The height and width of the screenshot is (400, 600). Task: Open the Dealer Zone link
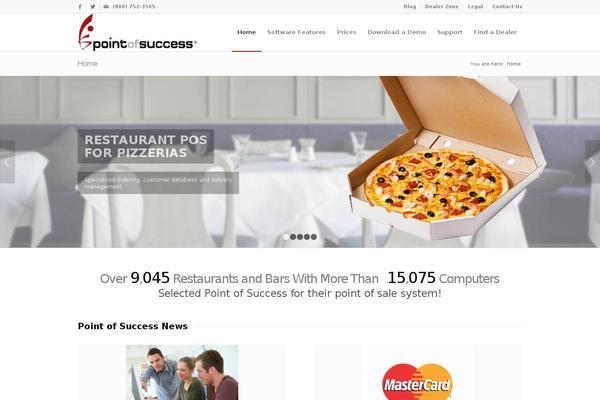[442, 7]
